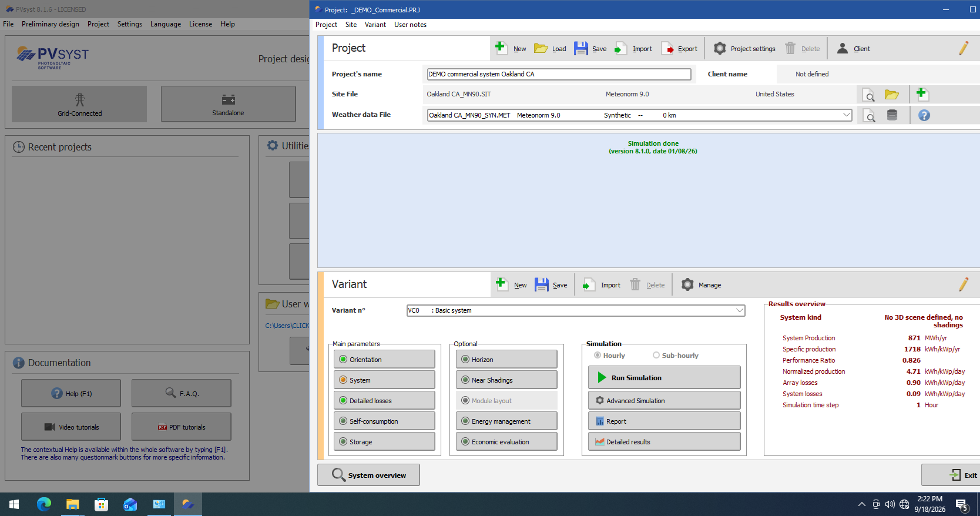Add new site with plus icon

[x=921, y=93]
